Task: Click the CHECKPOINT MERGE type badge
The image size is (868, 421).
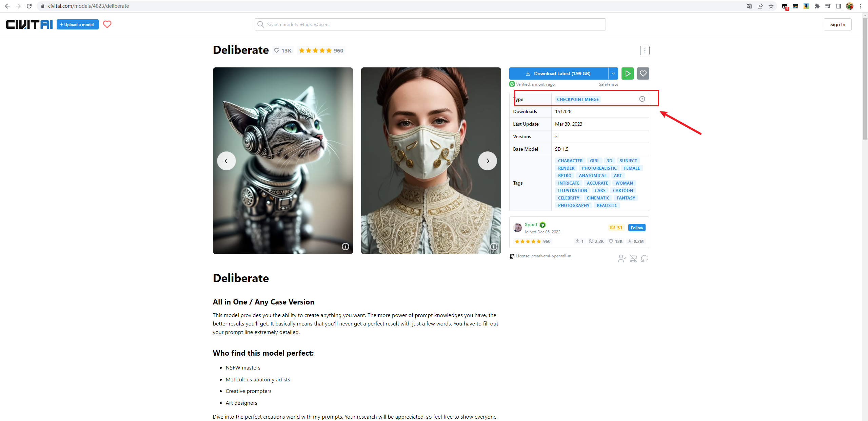Action: point(578,99)
